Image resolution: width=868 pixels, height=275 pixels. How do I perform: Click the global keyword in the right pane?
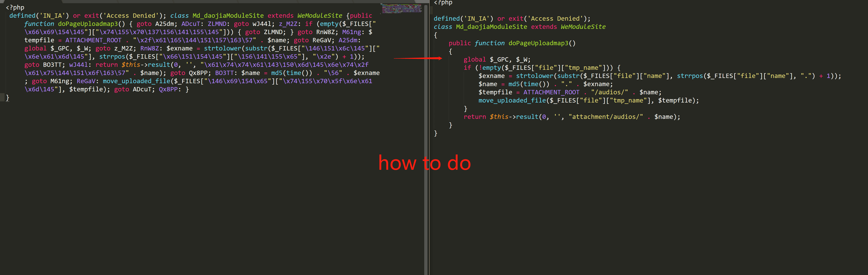pyautogui.click(x=474, y=59)
